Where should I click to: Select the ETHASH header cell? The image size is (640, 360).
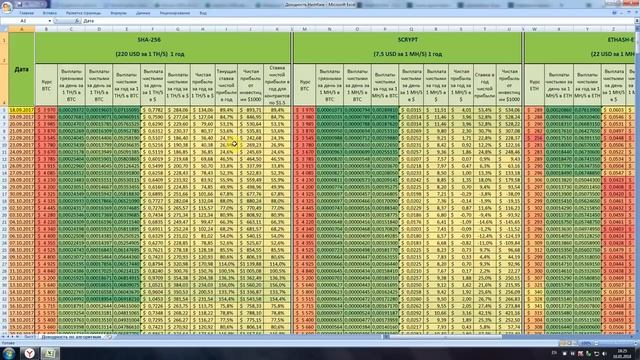(x=580, y=47)
